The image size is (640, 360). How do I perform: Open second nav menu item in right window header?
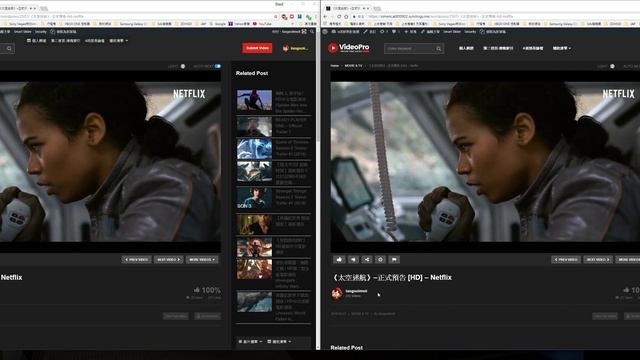[x=498, y=48]
